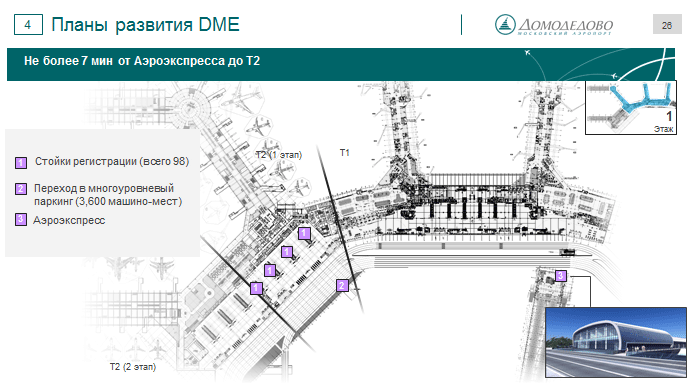The width and height of the screenshot is (689, 387).
Task: Click the section number 4 box
Action: (28, 25)
